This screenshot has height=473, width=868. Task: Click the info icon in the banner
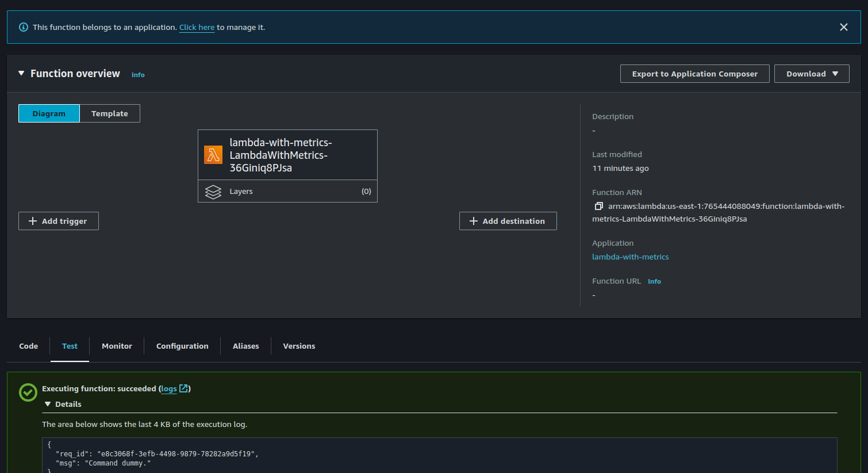pos(24,27)
